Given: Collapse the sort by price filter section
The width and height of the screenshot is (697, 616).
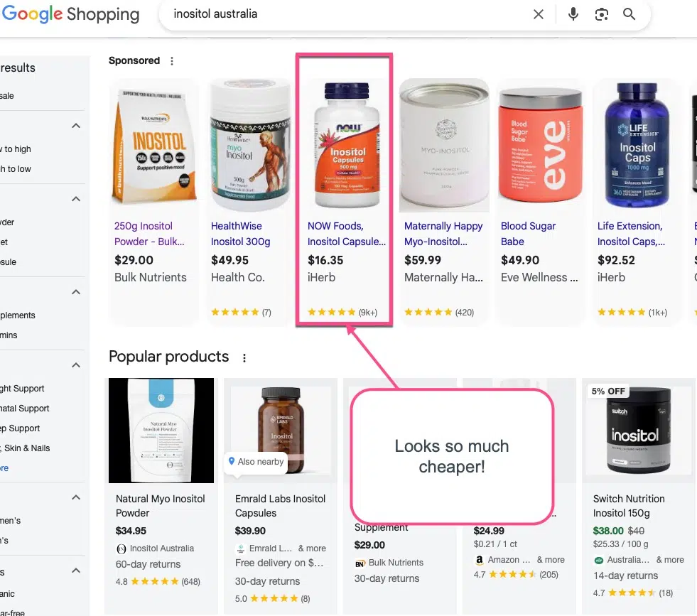Looking at the screenshot, I should [76, 126].
